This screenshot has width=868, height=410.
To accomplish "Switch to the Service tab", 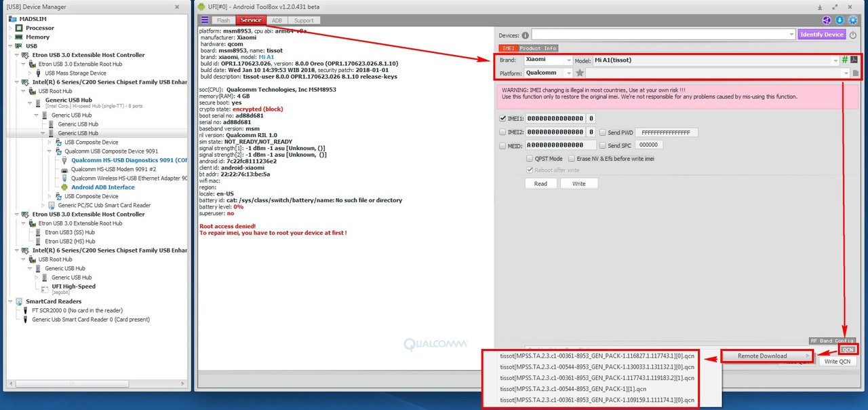I will pyautogui.click(x=251, y=20).
